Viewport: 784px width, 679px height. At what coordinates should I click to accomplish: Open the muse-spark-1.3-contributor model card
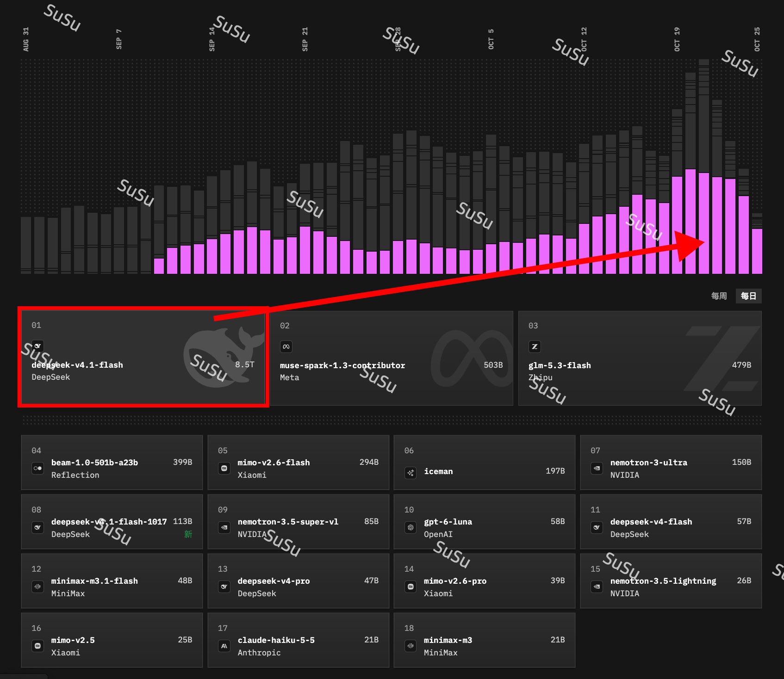(391, 358)
